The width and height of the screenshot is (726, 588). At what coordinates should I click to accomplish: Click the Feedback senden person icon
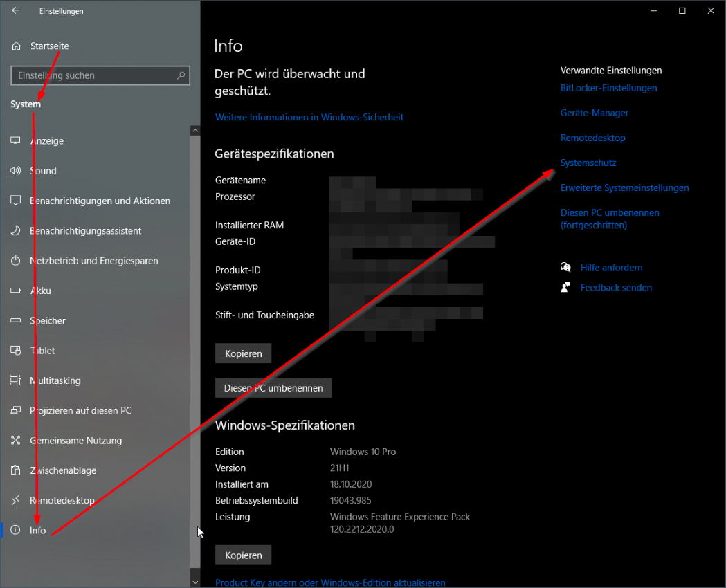pyautogui.click(x=566, y=288)
